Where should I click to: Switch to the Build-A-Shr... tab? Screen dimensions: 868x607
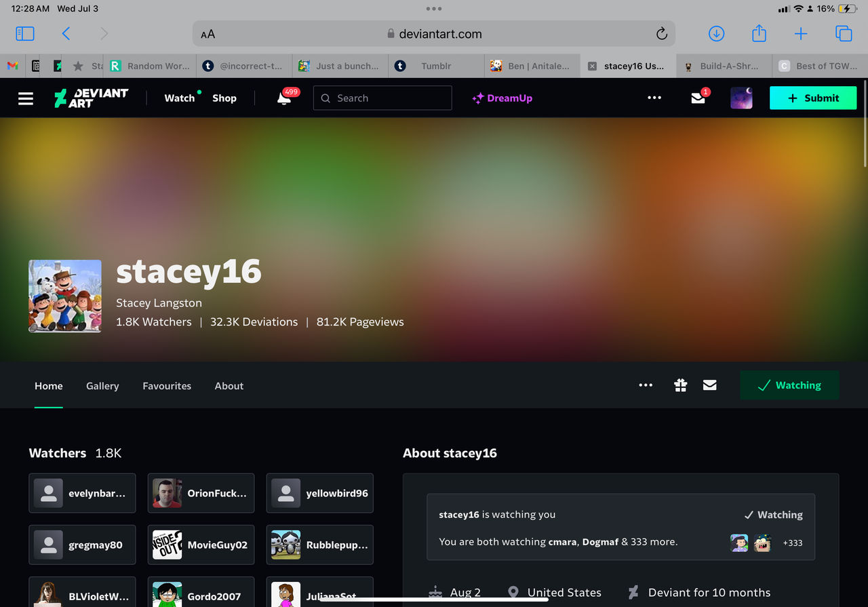pos(724,66)
